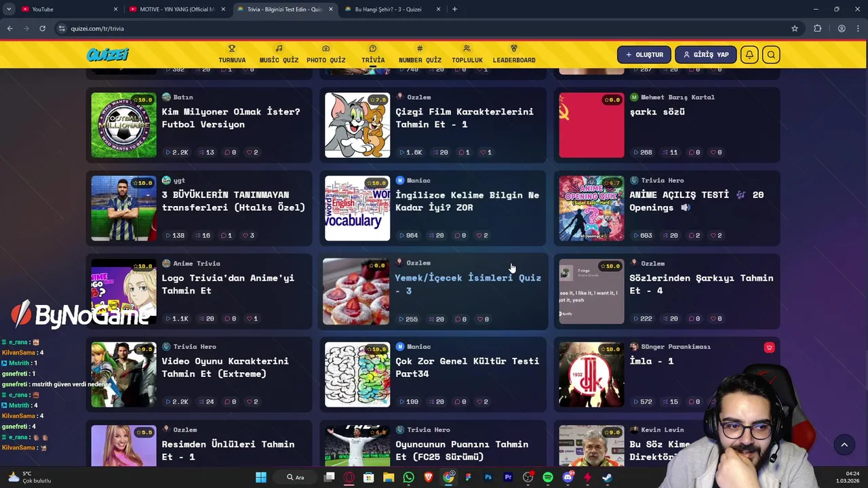Open the weather widget showing 5°C
868x488 pixels.
[31, 477]
